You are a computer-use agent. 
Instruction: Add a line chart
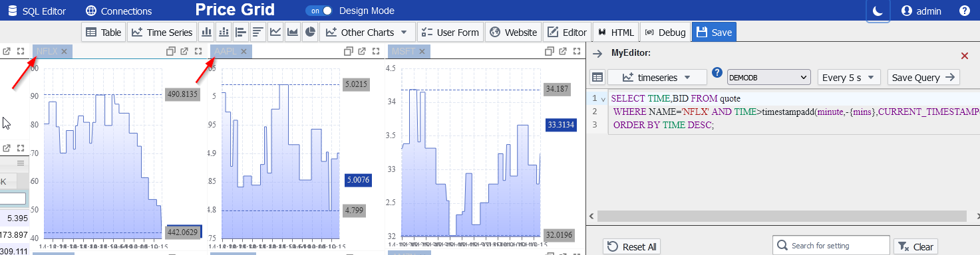275,32
